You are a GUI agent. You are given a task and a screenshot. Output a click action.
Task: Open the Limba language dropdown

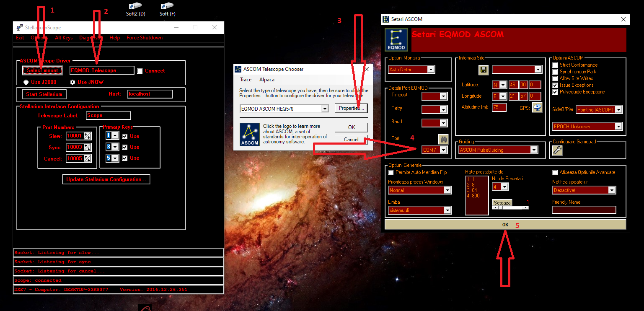tap(448, 210)
